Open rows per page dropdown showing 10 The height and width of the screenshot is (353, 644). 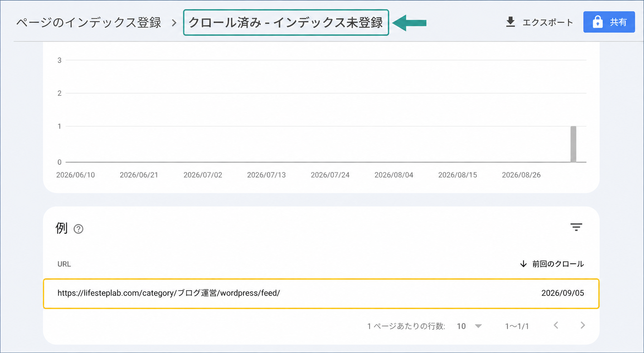tap(470, 326)
